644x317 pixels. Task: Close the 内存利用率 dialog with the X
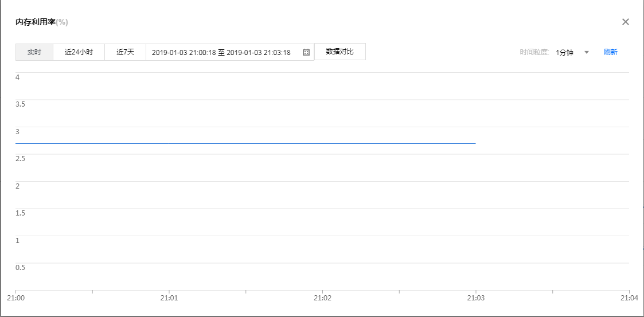[626, 22]
